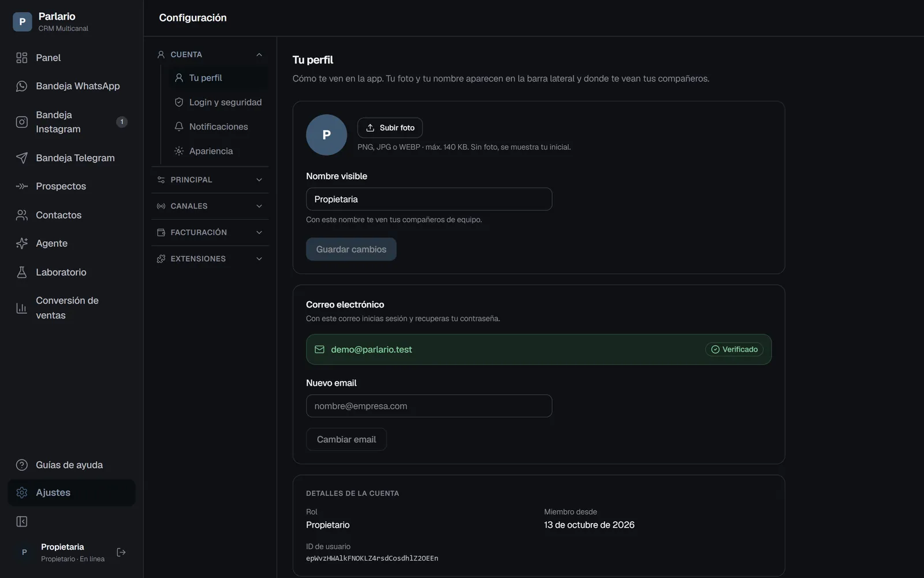The image size is (924, 578).
Task: Open the Agente sparkle icon
Action: tap(22, 243)
